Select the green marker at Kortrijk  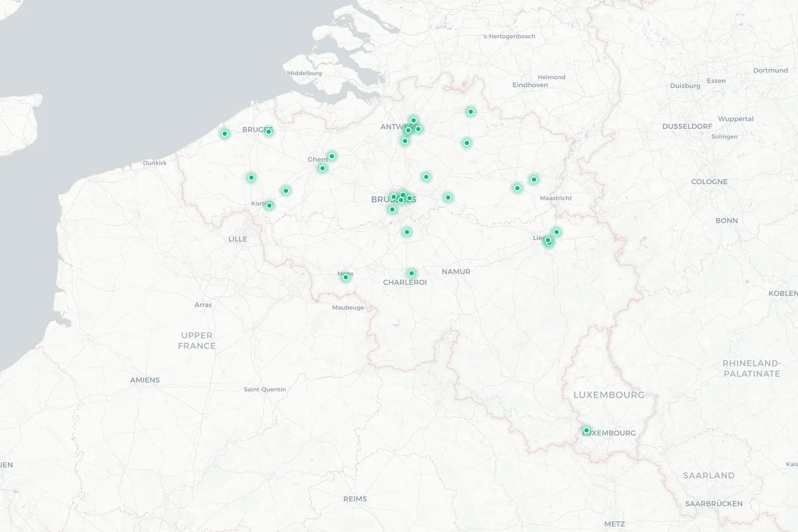tap(269, 205)
